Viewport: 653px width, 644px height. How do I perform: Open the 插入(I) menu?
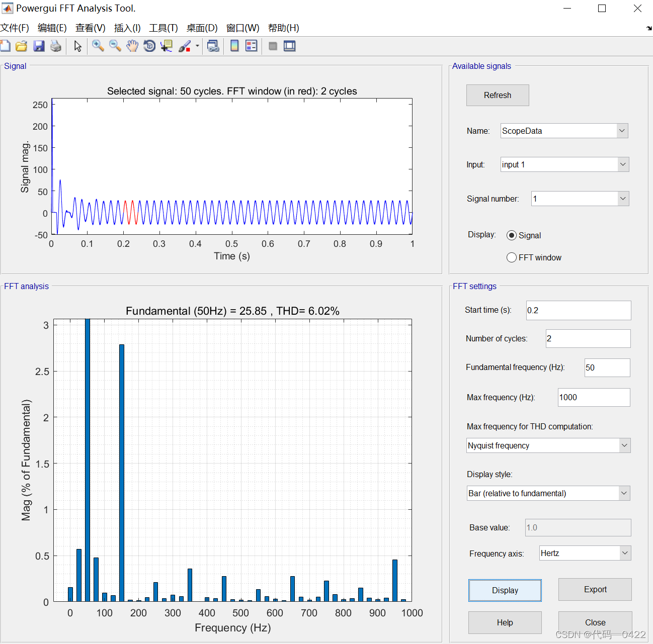127,28
